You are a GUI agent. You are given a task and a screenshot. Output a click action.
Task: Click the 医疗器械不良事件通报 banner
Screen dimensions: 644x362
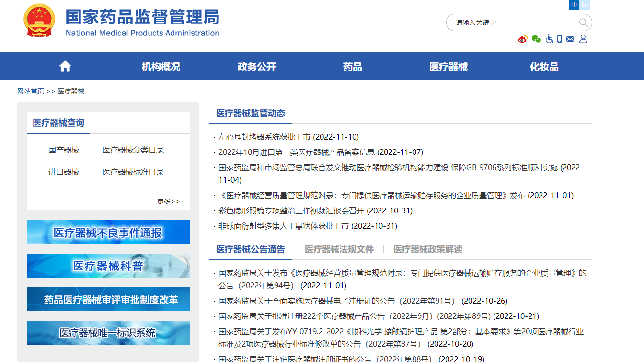pyautogui.click(x=108, y=233)
